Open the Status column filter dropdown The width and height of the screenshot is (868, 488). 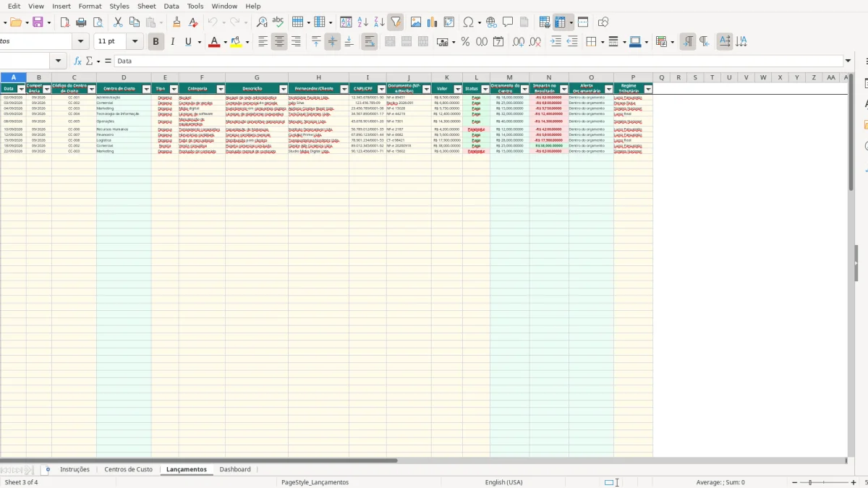485,89
